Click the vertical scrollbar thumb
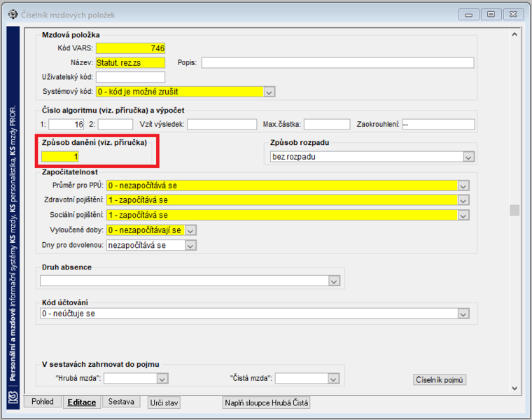Viewport: 532px width, 420px height. (x=514, y=210)
